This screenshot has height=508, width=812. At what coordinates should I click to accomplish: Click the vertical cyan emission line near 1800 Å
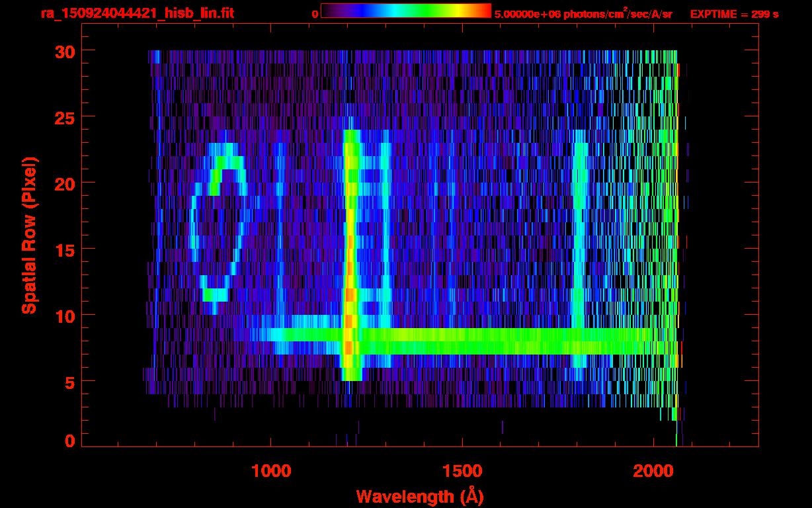coord(579,251)
